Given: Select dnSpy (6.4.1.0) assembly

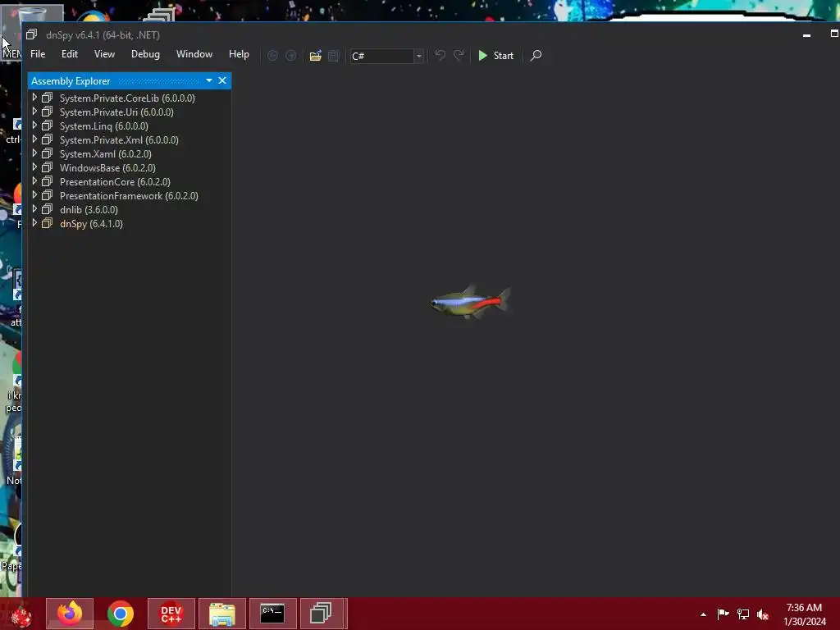Looking at the screenshot, I should point(91,223).
